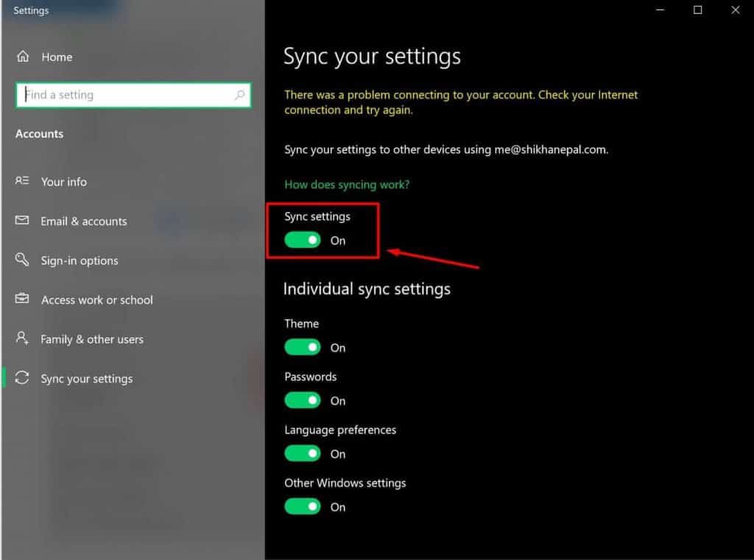The image size is (754, 560).
Task: Click the 'Passwords' setting label
Action: click(311, 376)
